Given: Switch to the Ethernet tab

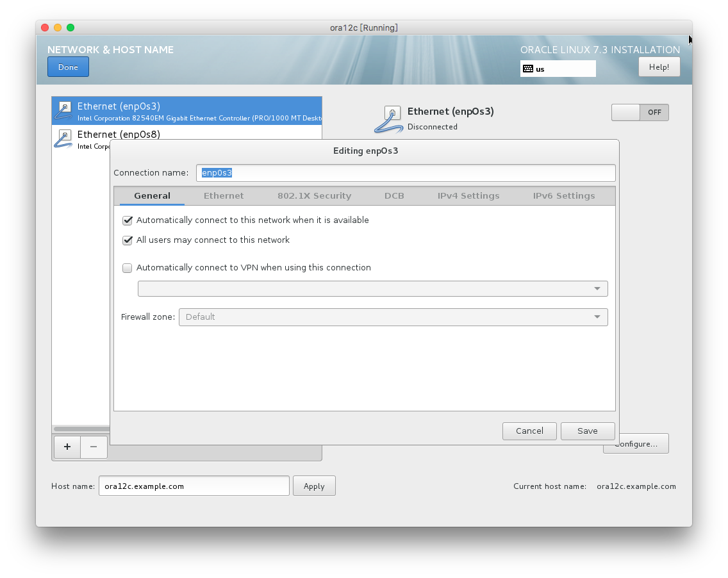Looking at the screenshot, I should [x=224, y=196].
